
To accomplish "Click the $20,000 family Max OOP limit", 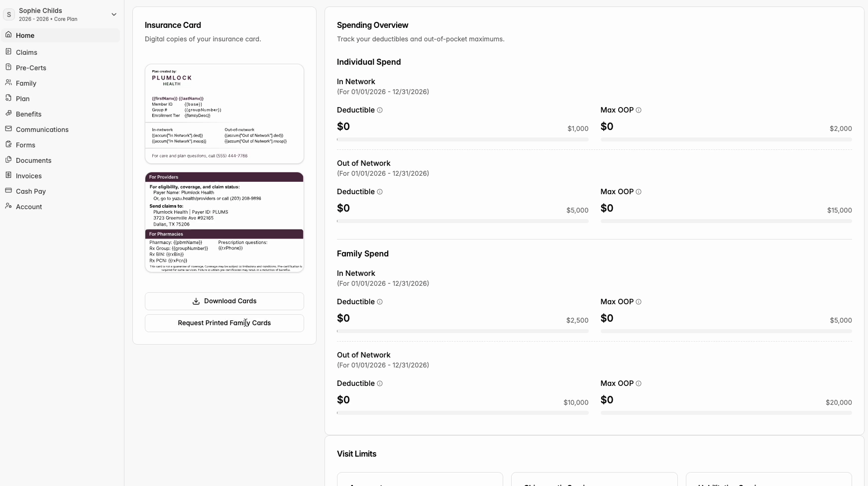I will [x=839, y=402].
